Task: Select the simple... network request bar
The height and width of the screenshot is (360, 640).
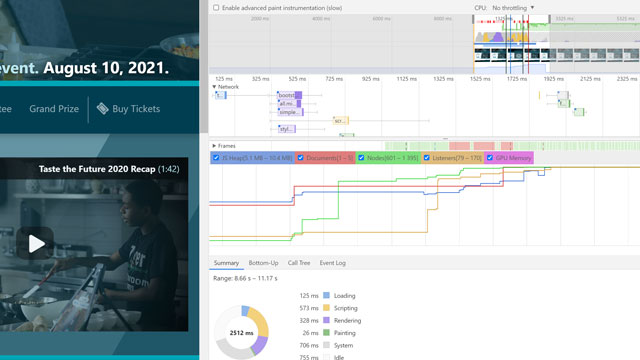Action: tap(291, 112)
